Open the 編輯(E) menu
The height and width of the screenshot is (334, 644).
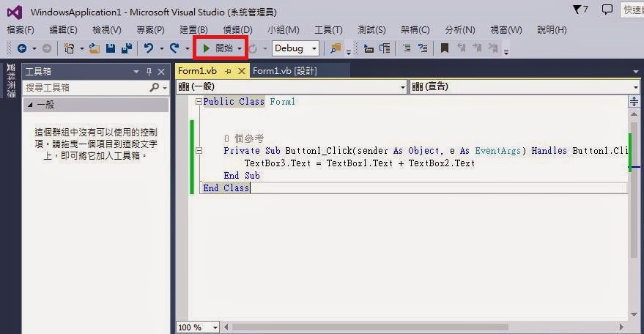pos(63,30)
